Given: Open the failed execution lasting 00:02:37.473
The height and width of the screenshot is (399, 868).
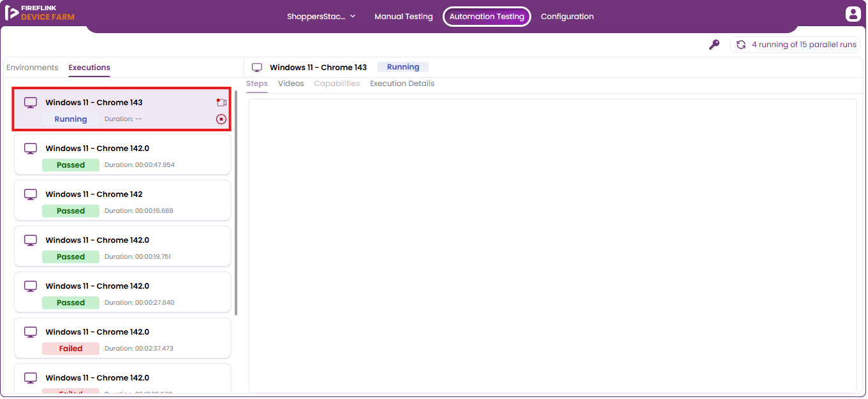Looking at the screenshot, I should pos(122,338).
